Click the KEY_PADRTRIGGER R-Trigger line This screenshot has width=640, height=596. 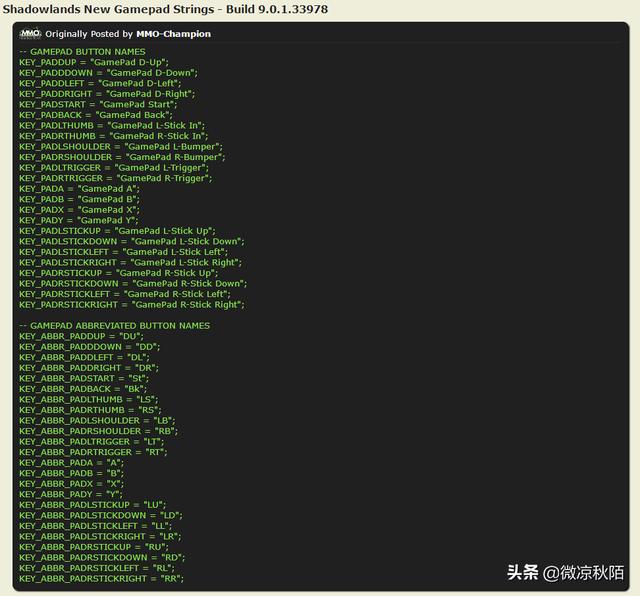coord(116,178)
